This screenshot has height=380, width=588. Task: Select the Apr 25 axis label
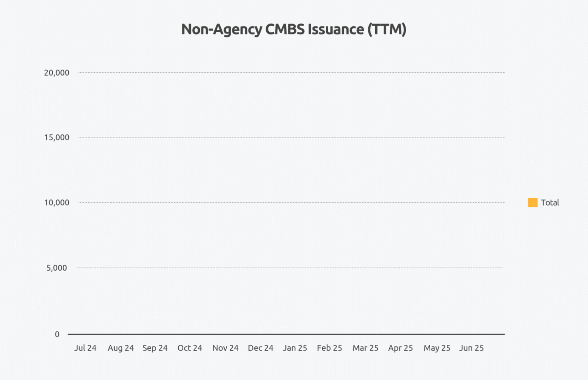(400, 348)
